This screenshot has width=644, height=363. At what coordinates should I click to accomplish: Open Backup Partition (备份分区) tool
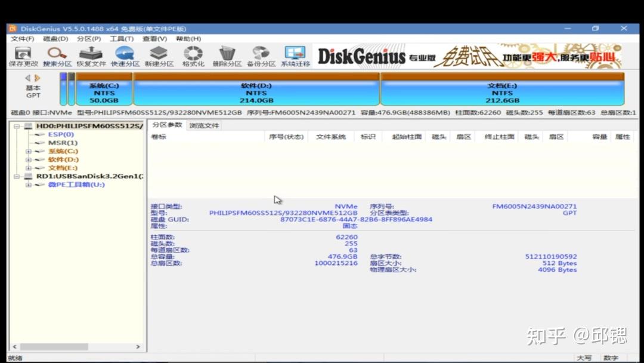tap(261, 57)
